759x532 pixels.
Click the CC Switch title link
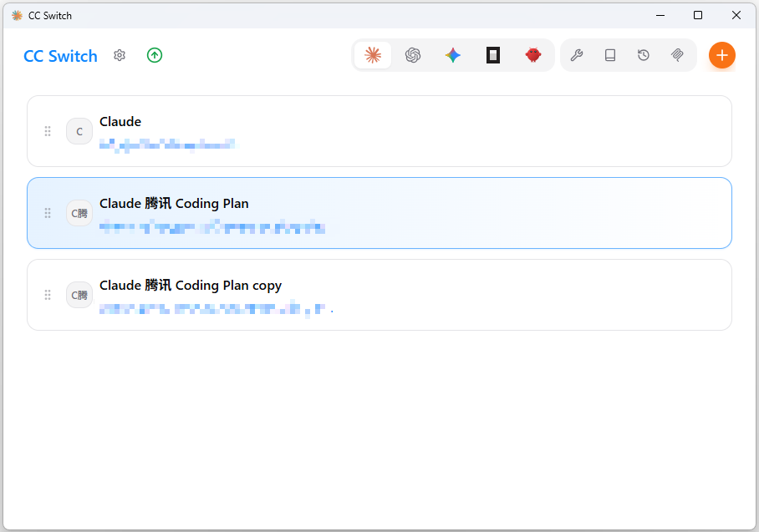click(x=60, y=56)
